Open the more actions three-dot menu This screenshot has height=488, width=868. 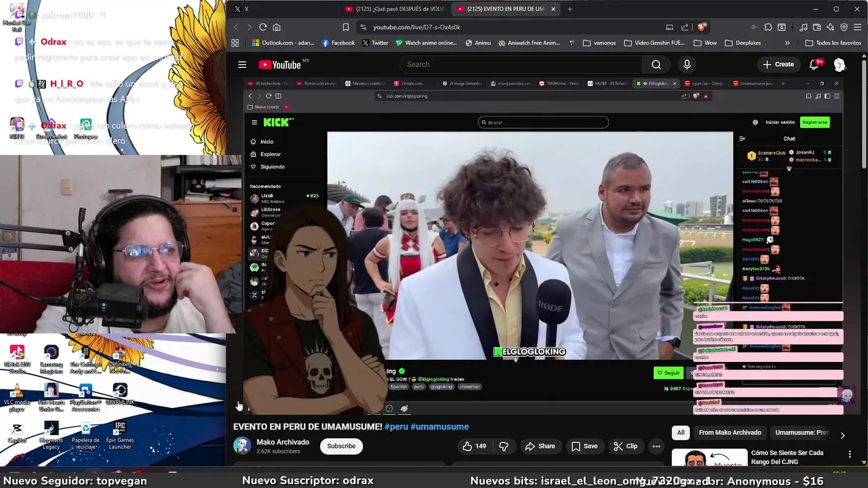click(x=656, y=446)
